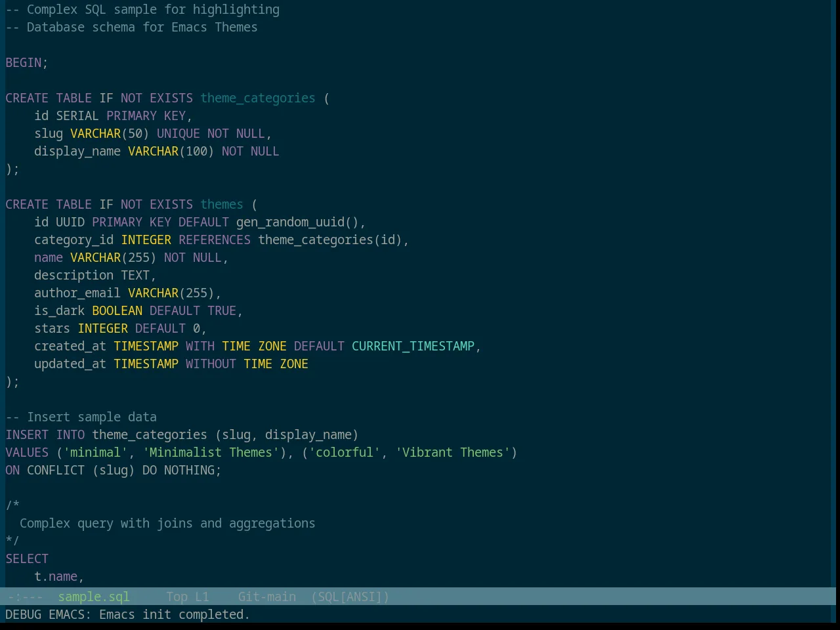Screen dimensions: 840x630
Task: Click the theme_categories table name after EXISTS
Action: point(258,98)
